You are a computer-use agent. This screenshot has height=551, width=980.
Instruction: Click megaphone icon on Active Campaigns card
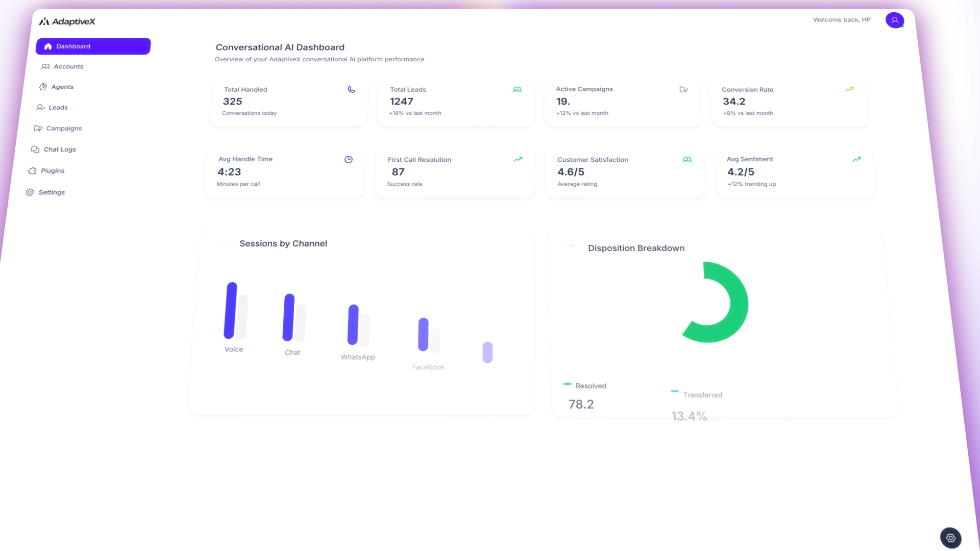click(683, 90)
